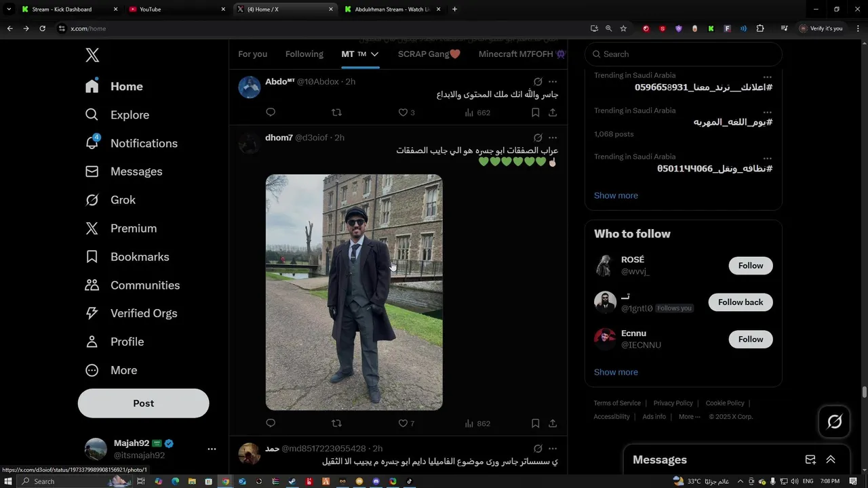Follow back the @1gntl0 account
The width and height of the screenshot is (868, 488).
(x=741, y=302)
